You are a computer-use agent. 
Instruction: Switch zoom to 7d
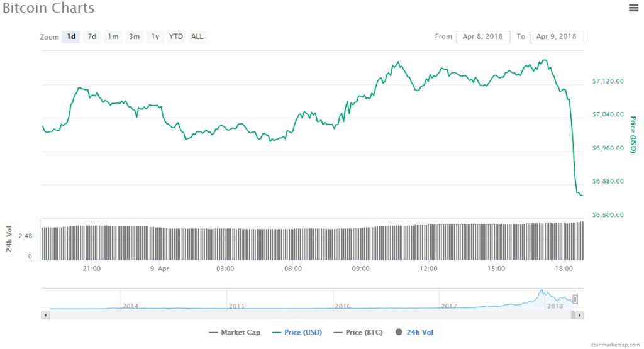coord(92,36)
